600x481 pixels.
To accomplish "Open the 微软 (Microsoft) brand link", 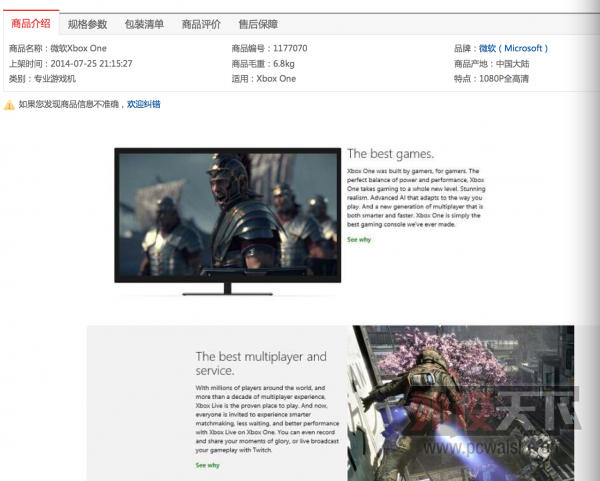I will 514,48.
